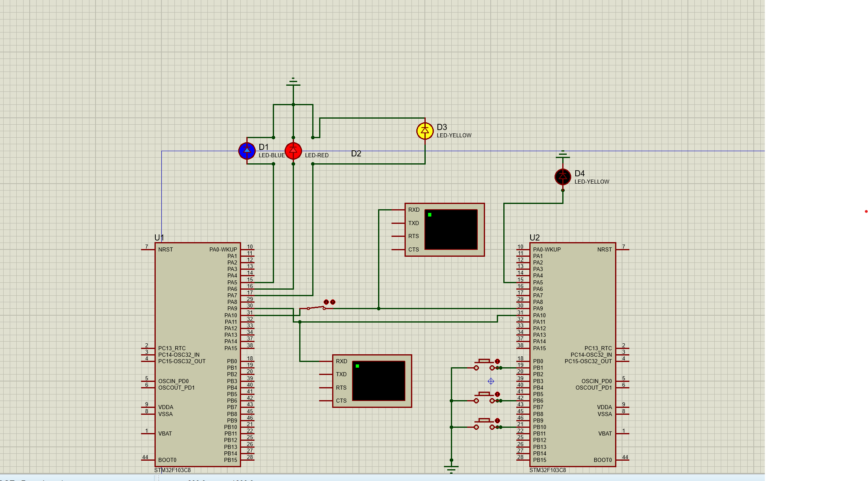This screenshot has width=868, height=481.
Task: Click the blue LED D1
Action: point(247,151)
